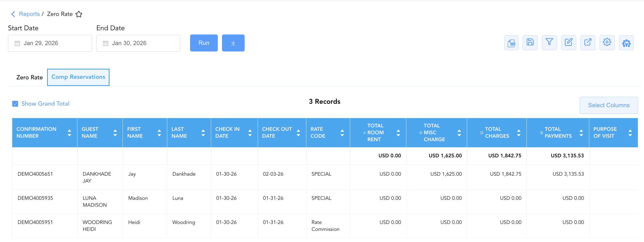Switch to the Zero Rate tab
The height and width of the screenshot is (242, 644).
pyautogui.click(x=30, y=77)
